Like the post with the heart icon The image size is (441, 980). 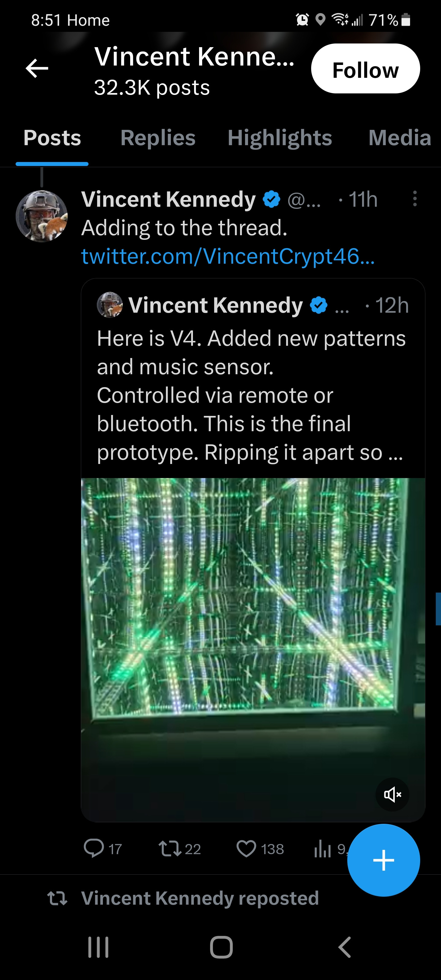pyautogui.click(x=247, y=849)
